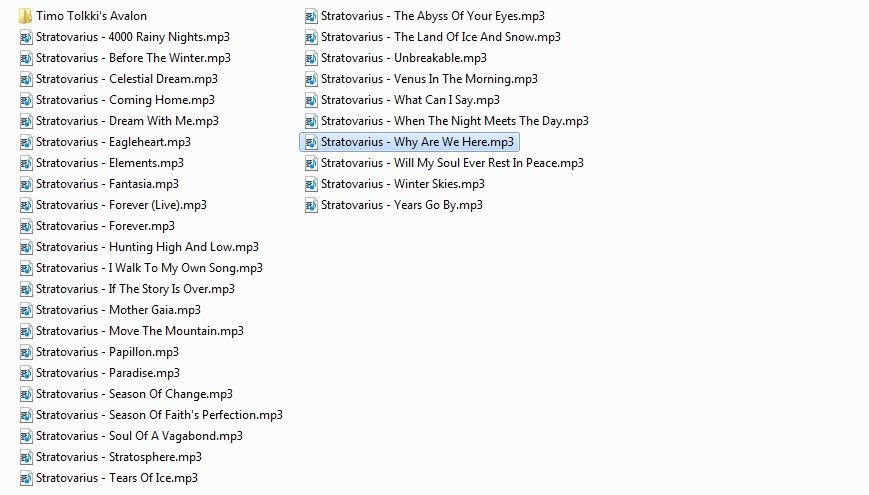Select the Papillon mp3 icon
The height and width of the screenshot is (495, 869).
tap(26, 353)
